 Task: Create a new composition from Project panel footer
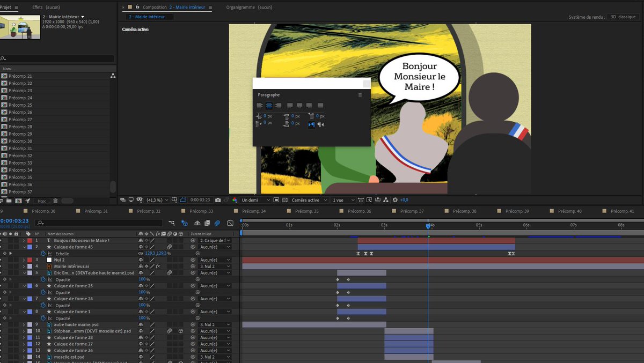click(18, 201)
